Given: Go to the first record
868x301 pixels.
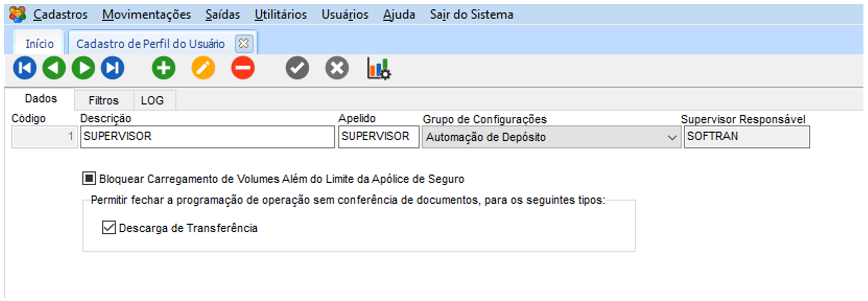Looking at the screenshot, I should point(25,68).
